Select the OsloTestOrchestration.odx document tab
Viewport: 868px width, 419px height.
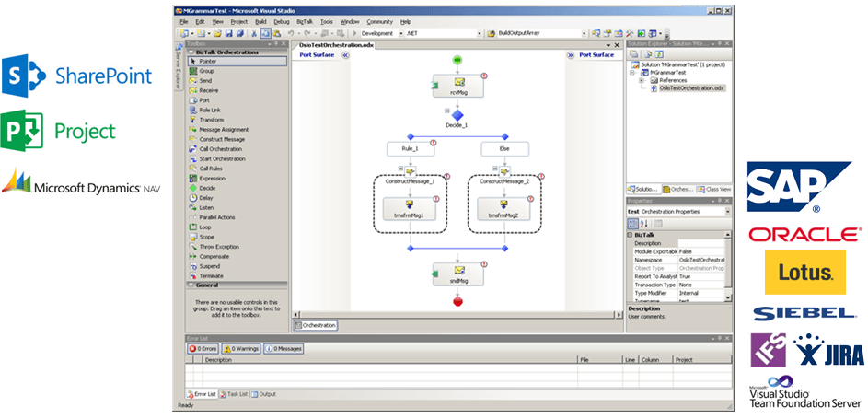(x=335, y=45)
